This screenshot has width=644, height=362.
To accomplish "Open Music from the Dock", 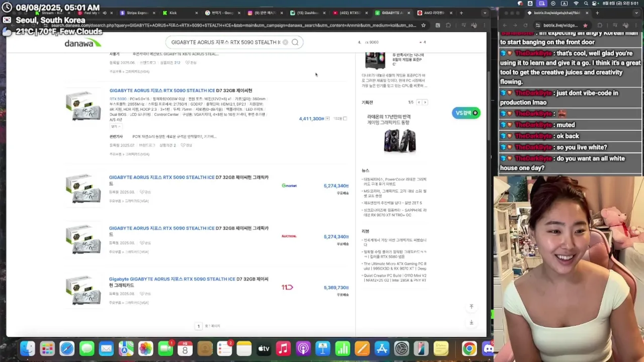I will [283, 348].
